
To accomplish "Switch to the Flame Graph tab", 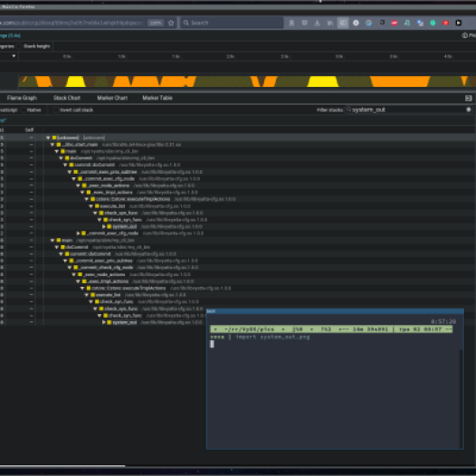I will pos(22,98).
